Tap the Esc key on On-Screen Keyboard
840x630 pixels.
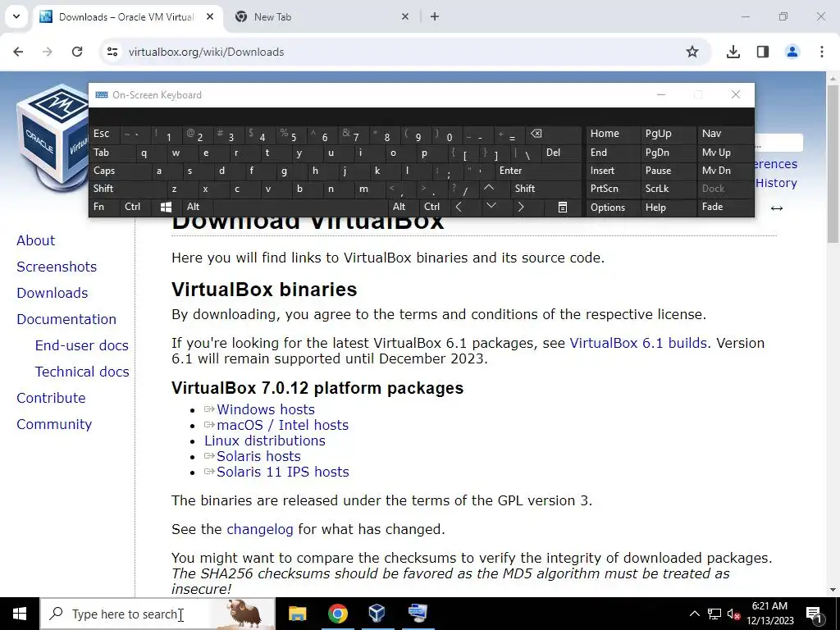click(x=104, y=134)
